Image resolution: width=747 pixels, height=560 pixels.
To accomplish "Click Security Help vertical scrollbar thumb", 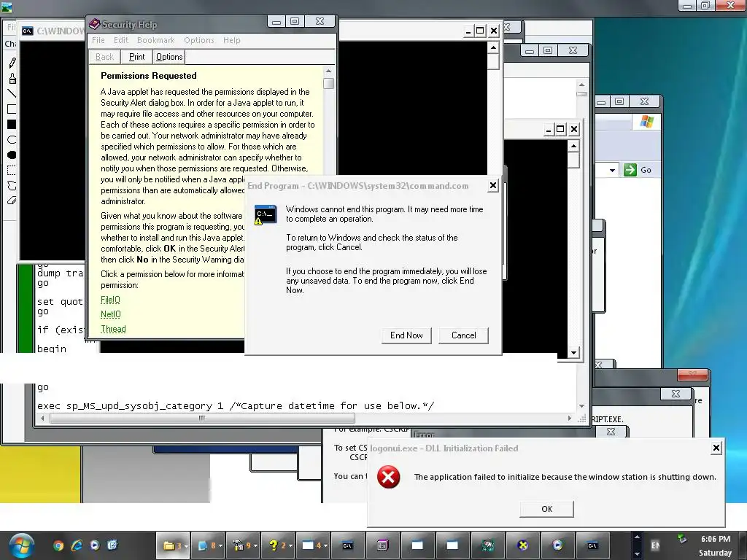I will pyautogui.click(x=328, y=83).
